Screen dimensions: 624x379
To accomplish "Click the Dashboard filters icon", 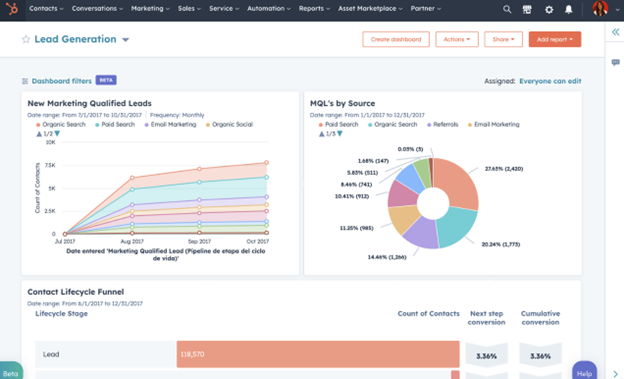I will (25, 81).
